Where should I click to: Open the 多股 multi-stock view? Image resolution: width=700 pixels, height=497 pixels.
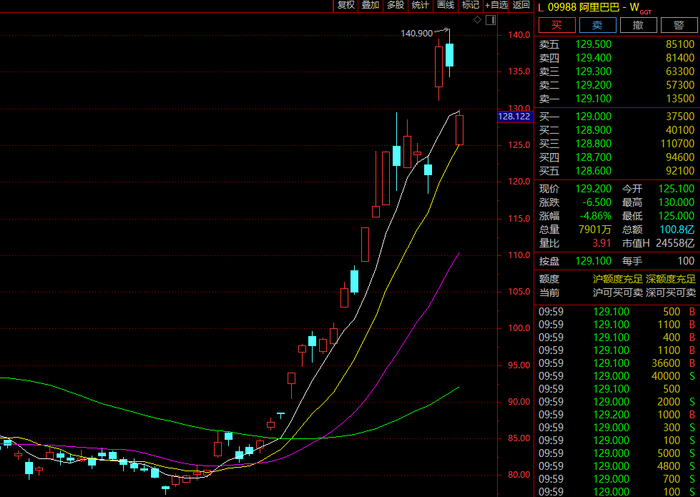(395, 5)
